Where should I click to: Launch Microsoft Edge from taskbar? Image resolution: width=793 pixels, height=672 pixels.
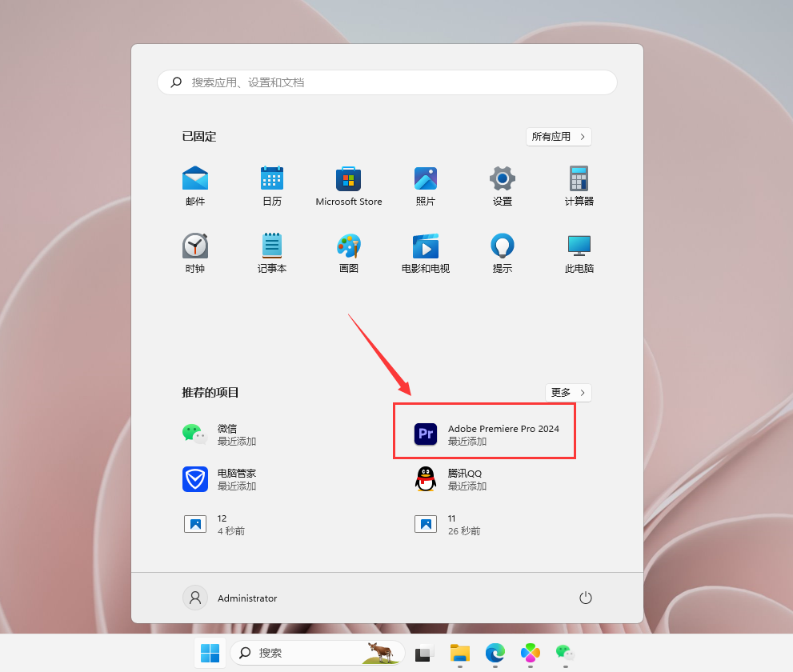click(495, 654)
